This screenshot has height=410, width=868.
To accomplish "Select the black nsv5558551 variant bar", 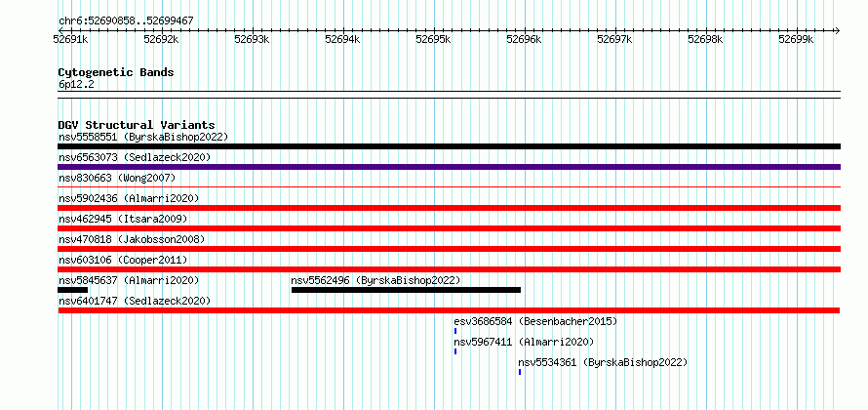I will (449, 146).
